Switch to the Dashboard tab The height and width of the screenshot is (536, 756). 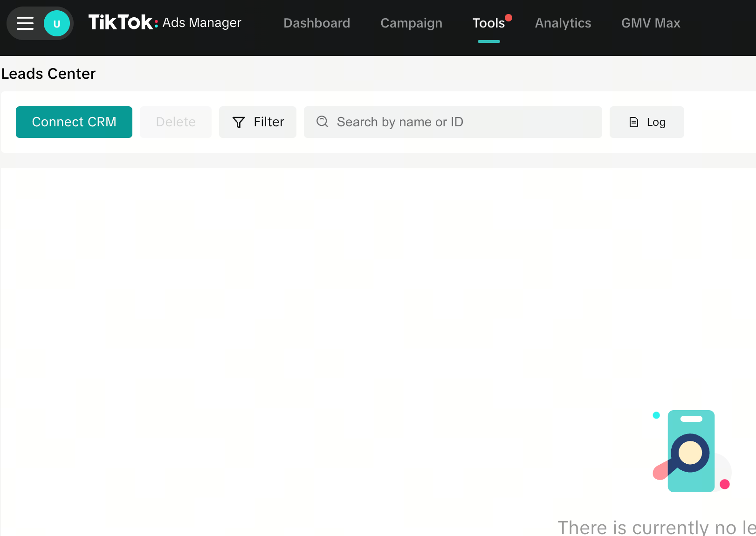coord(317,23)
